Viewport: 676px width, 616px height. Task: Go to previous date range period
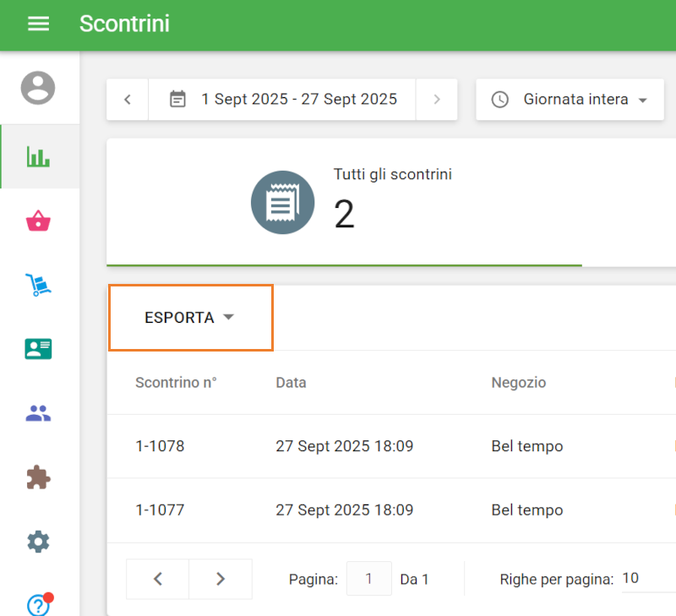pos(128,100)
